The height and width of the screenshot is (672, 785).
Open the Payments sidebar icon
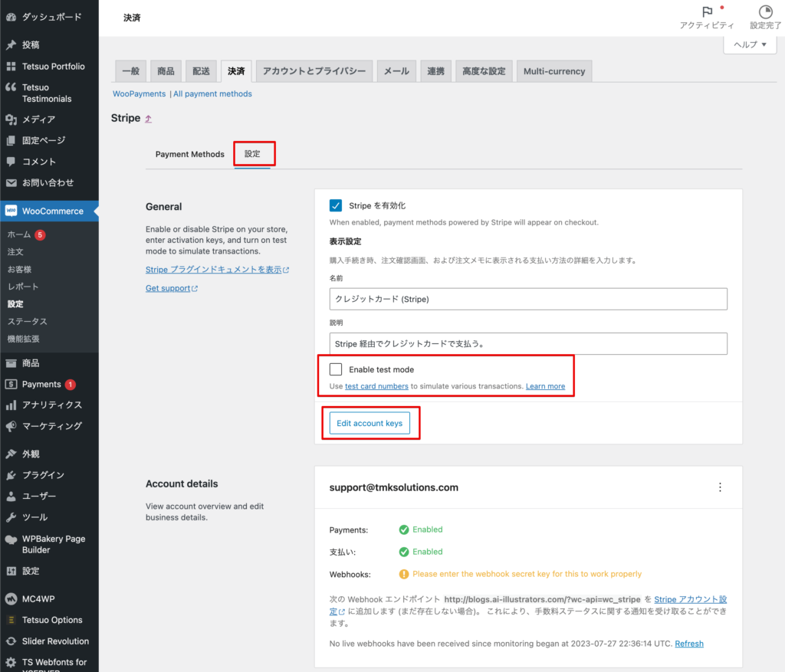tap(11, 384)
